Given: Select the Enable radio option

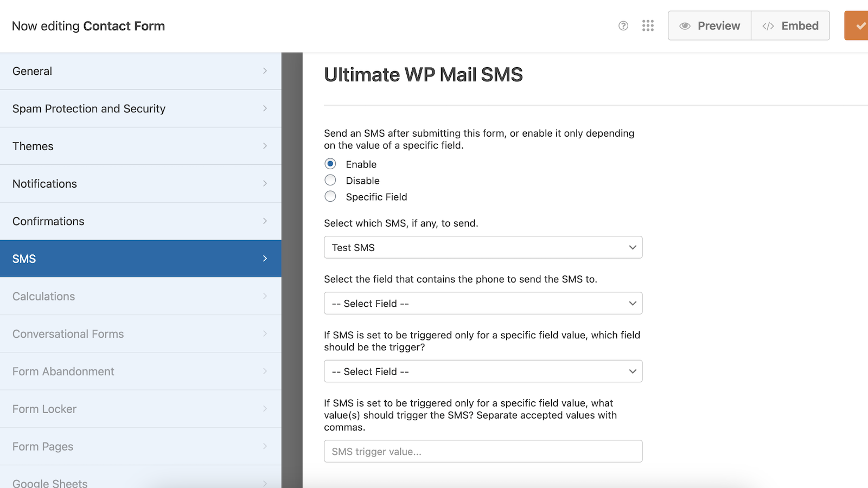Looking at the screenshot, I should coord(330,164).
